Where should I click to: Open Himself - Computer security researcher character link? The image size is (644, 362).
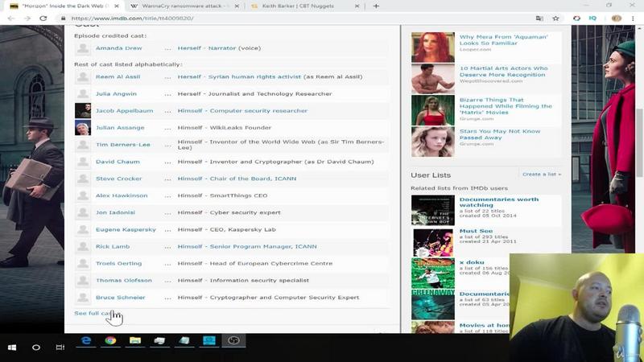pos(242,111)
